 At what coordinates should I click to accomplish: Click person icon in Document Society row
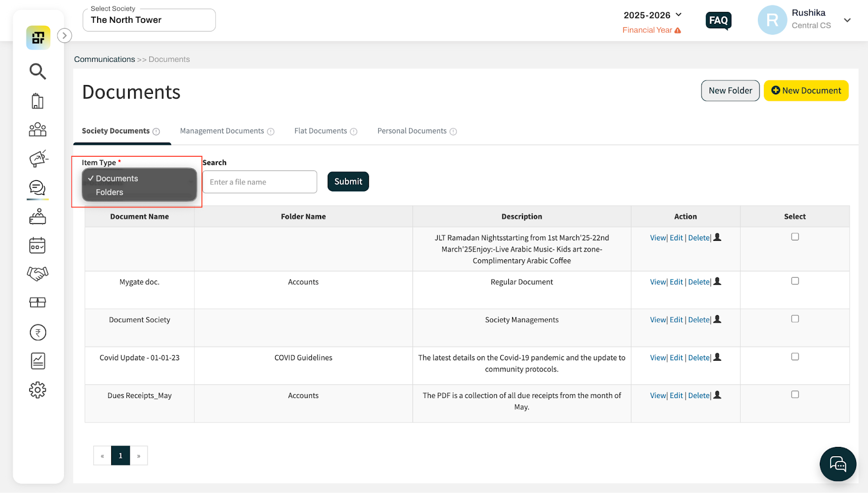point(717,319)
